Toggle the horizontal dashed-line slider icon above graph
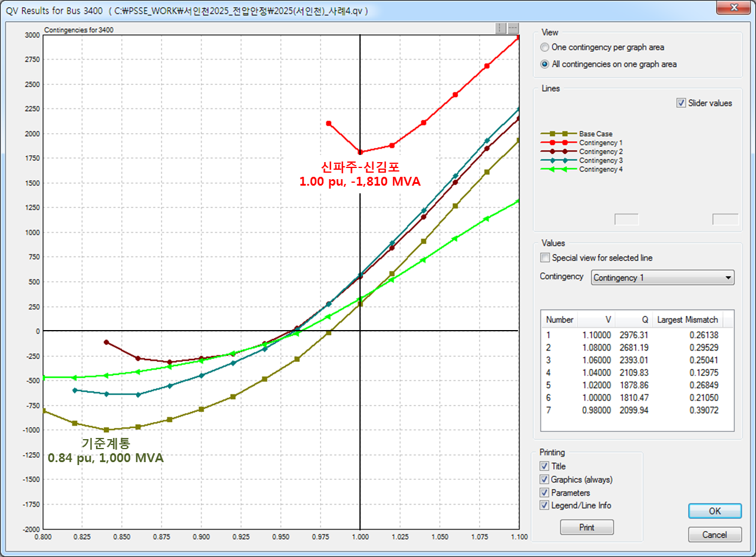This screenshot has height=557, width=756. (513, 28)
